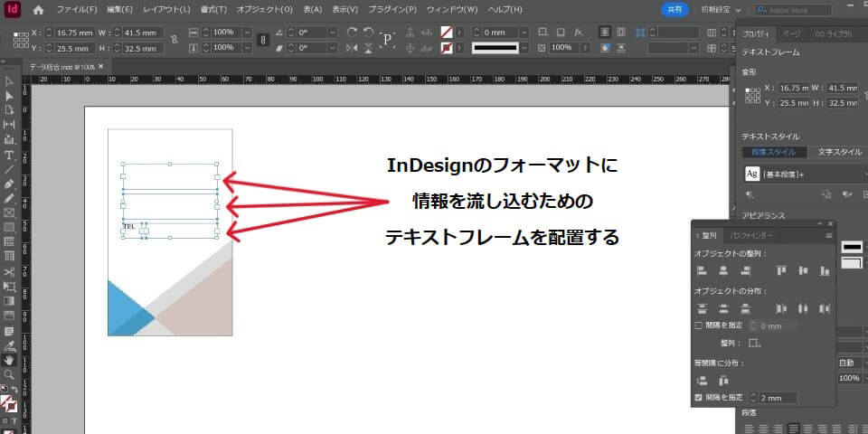Pick the Line tool in the toolbox

(9, 169)
